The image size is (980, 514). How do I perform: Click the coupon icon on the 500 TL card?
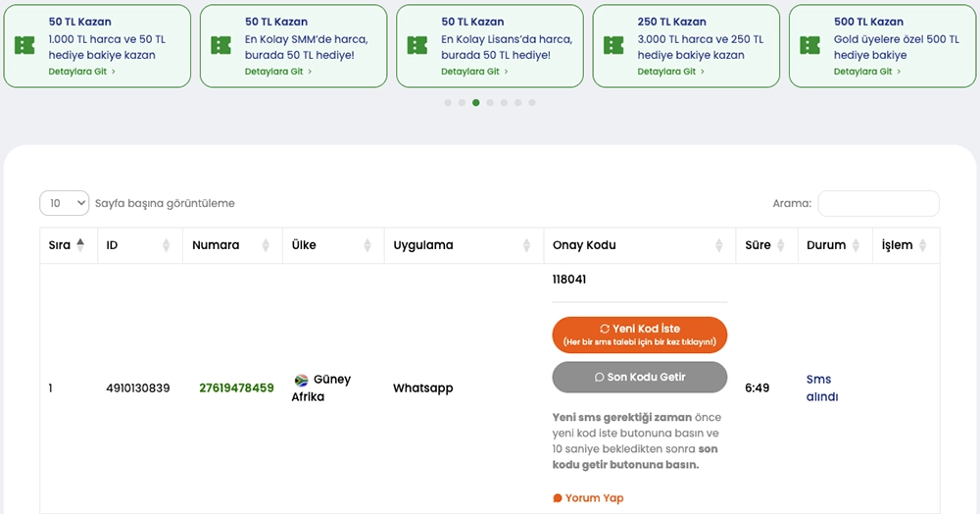coord(809,45)
